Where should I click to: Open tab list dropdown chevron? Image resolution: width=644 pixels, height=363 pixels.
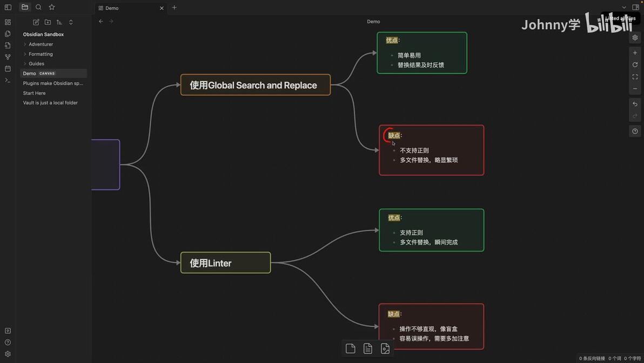click(x=624, y=8)
